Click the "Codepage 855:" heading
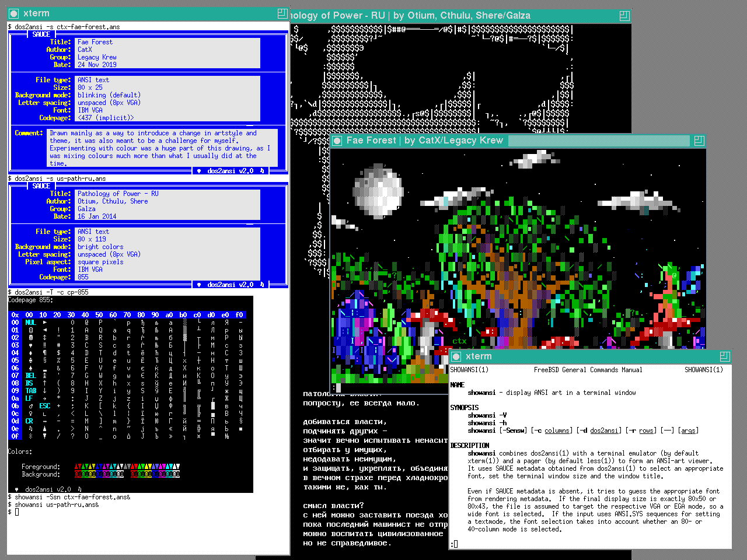 [30, 300]
